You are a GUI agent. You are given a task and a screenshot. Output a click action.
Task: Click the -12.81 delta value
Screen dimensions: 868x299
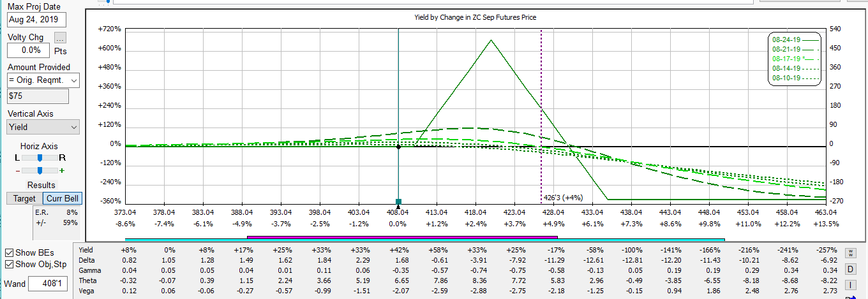tap(633, 260)
